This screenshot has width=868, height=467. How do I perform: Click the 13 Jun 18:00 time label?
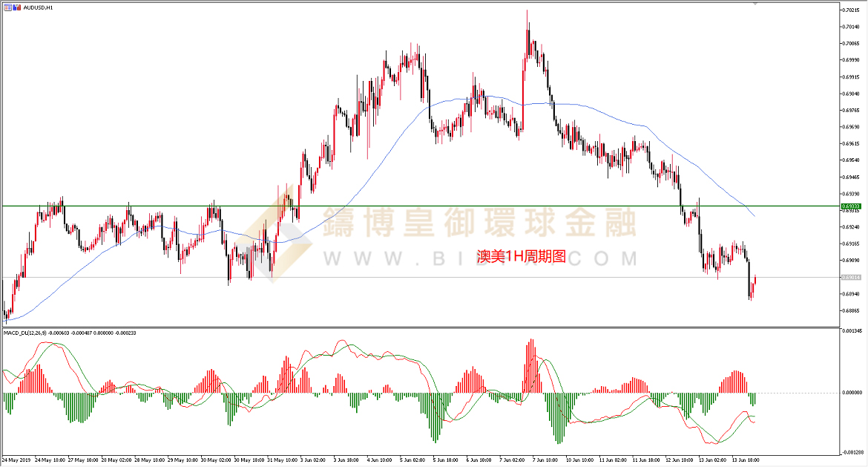coord(744,460)
